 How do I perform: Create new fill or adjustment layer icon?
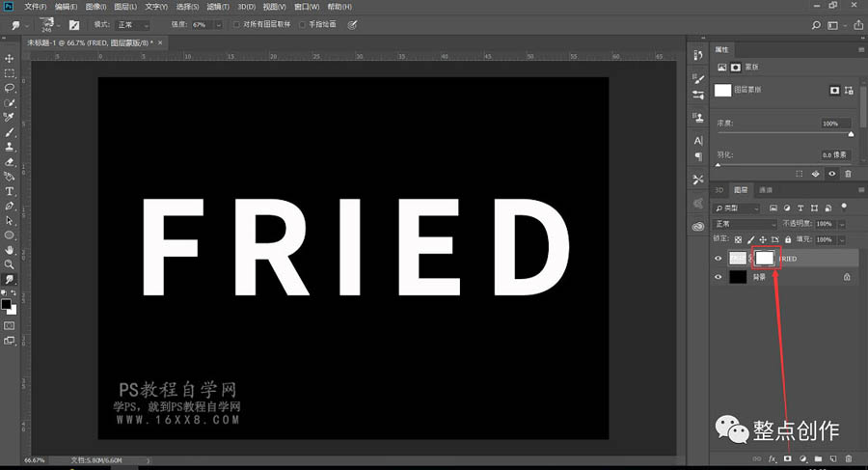point(803,459)
